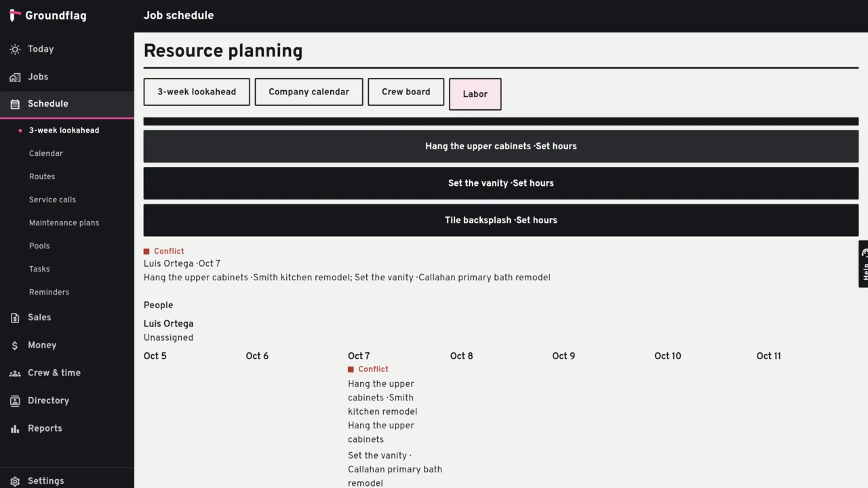868x488 pixels.
Task: Switch to the Company calendar tab
Action: point(309,92)
